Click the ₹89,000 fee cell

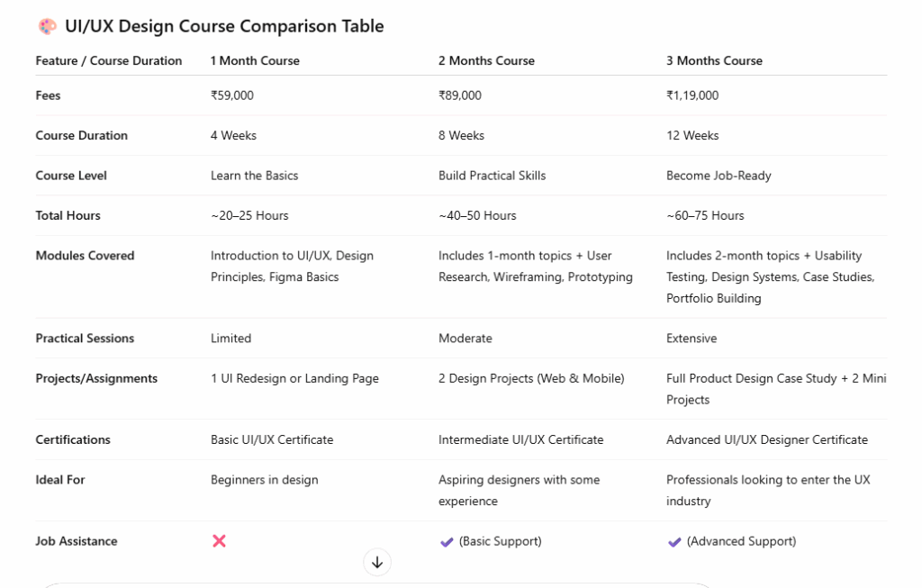460,95
